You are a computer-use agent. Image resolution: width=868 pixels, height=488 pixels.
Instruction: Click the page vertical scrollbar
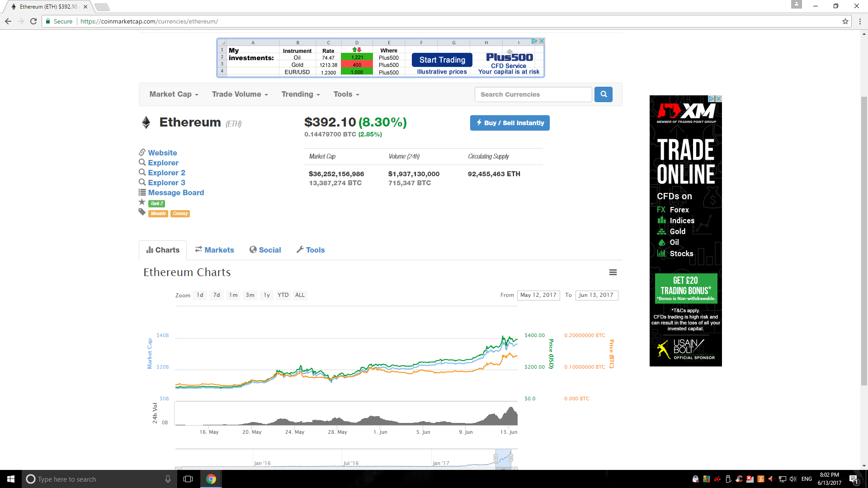[x=864, y=240]
